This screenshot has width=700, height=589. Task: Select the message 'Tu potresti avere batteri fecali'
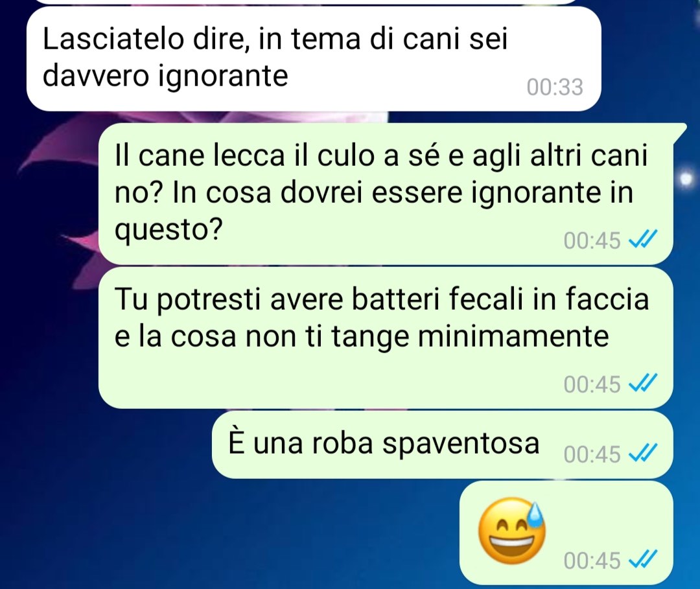(386, 338)
